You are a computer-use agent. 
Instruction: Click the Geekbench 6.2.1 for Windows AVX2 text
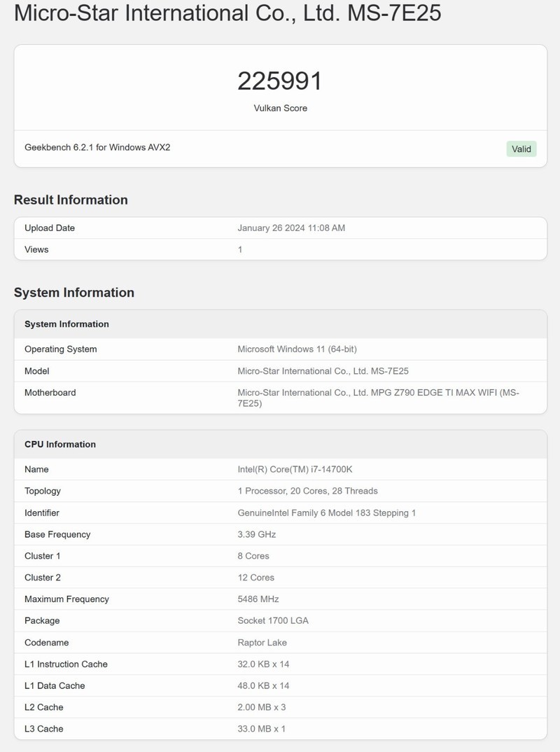97,148
